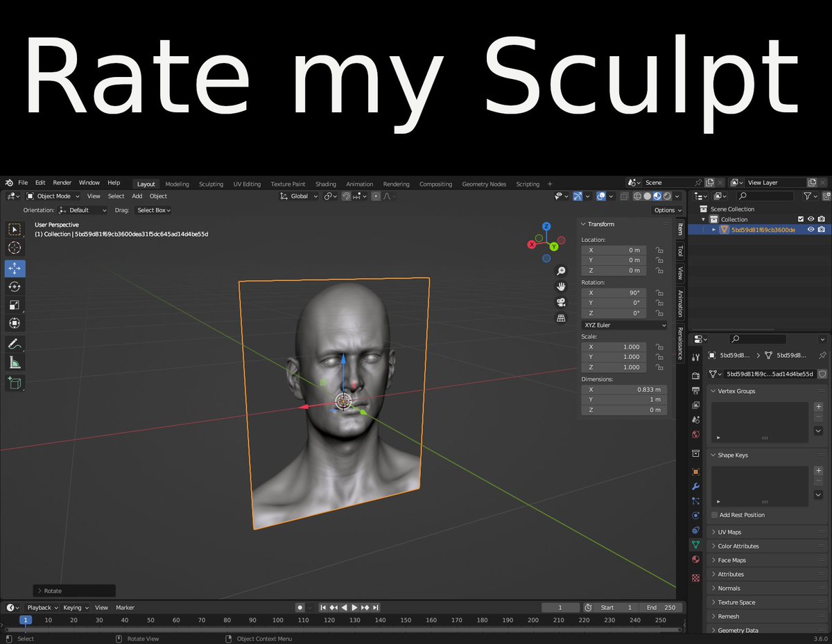Viewport: 832px width, 644px height.
Task: Open the Render menu
Action: [x=62, y=183]
